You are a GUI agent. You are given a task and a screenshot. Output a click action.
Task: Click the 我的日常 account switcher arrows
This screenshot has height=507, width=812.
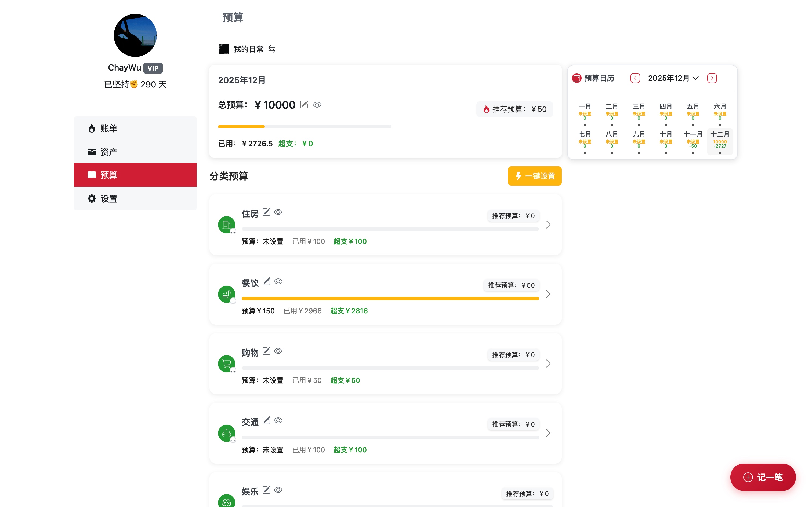click(271, 49)
